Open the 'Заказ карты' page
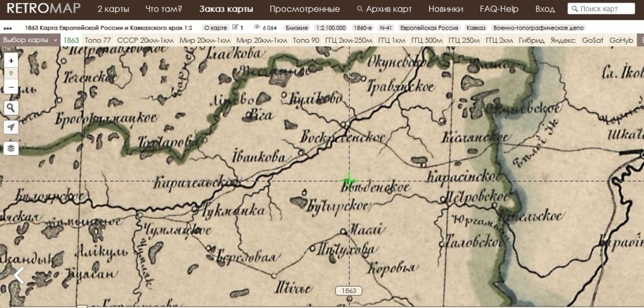Image resolution: width=644 pixels, height=308 pixels. click(226, 9)
